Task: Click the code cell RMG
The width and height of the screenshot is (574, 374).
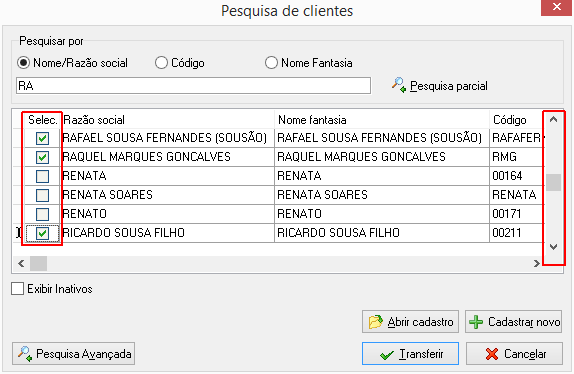Action: point(517,157)
